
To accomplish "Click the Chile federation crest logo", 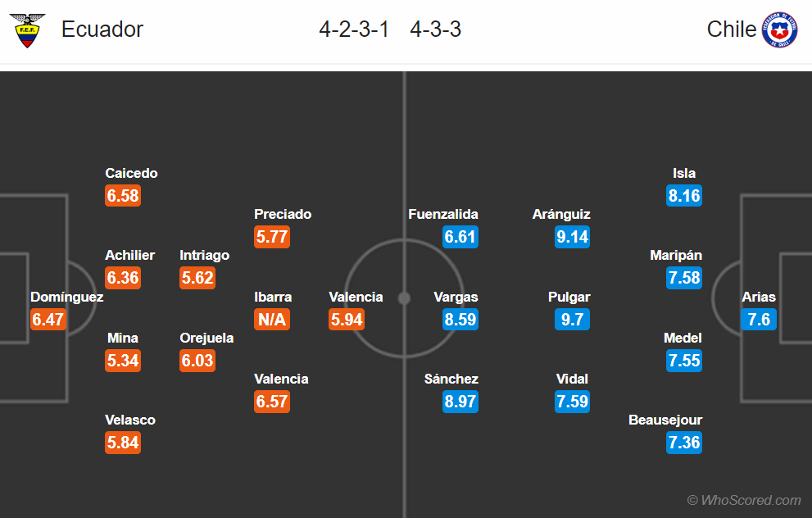I will click(778, 30).
